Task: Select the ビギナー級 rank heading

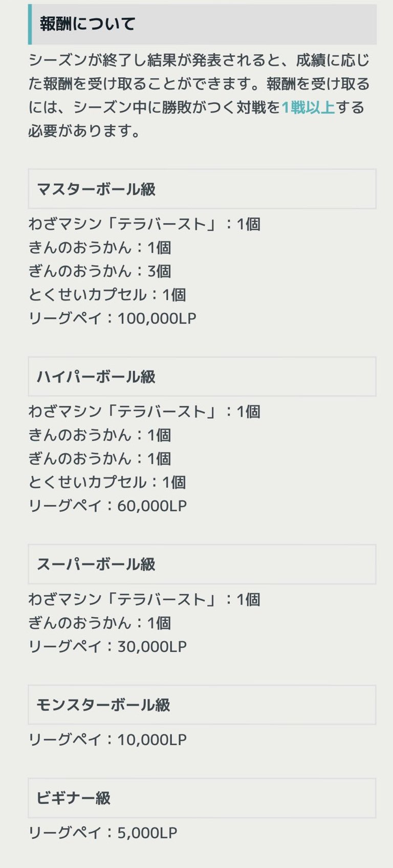Action: pyautogui.click(x=74, y=798)
